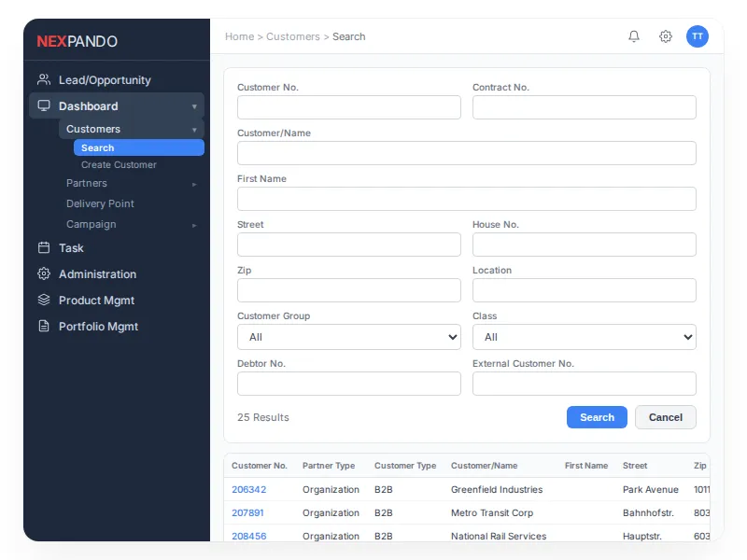747x560 pixels.
Task: Open the Task calendar icon
Action: point(42,248)
